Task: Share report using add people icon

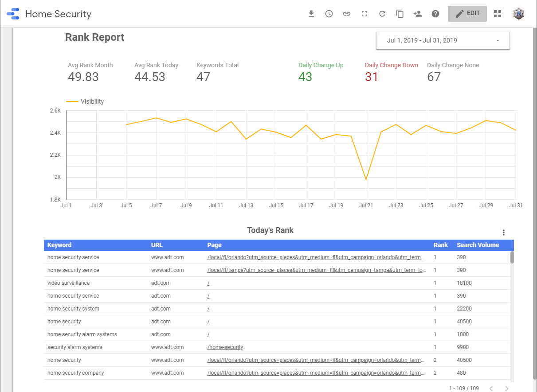Action: (x=417, y=14)
